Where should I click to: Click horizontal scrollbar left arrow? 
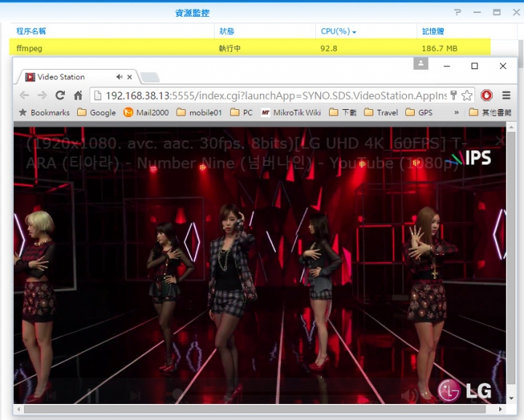19,409
